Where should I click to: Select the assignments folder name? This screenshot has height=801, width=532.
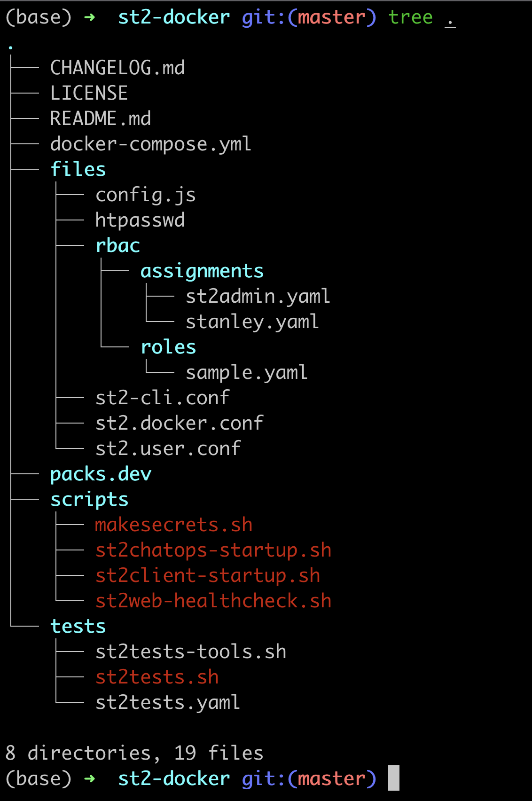pos(202,271)
